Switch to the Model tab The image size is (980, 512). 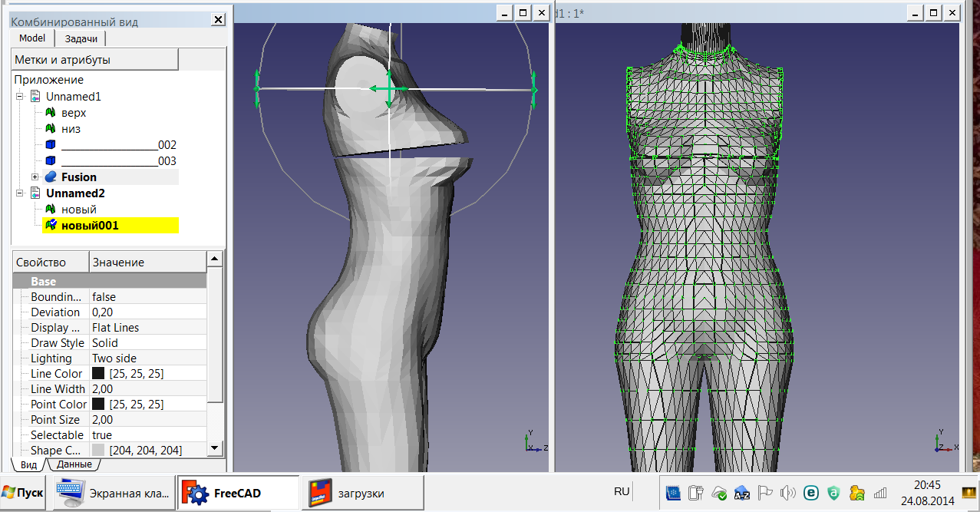tap(32, 38)
